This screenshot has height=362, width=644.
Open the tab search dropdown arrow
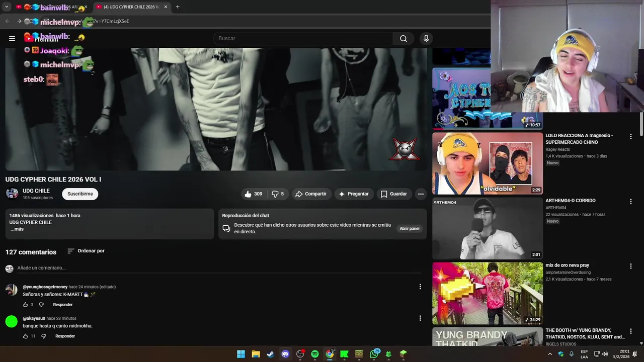click(7, 7)
